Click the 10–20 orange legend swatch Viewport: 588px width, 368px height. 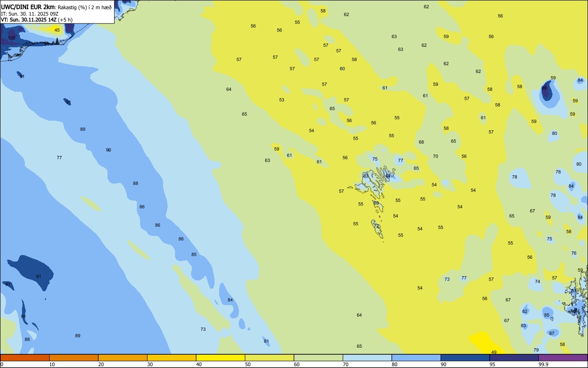coord(73,357)
